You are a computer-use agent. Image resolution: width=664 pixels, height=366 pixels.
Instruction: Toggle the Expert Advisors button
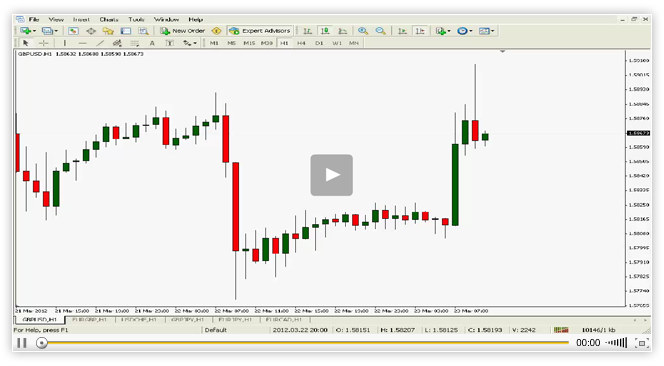tap(260, 31)
